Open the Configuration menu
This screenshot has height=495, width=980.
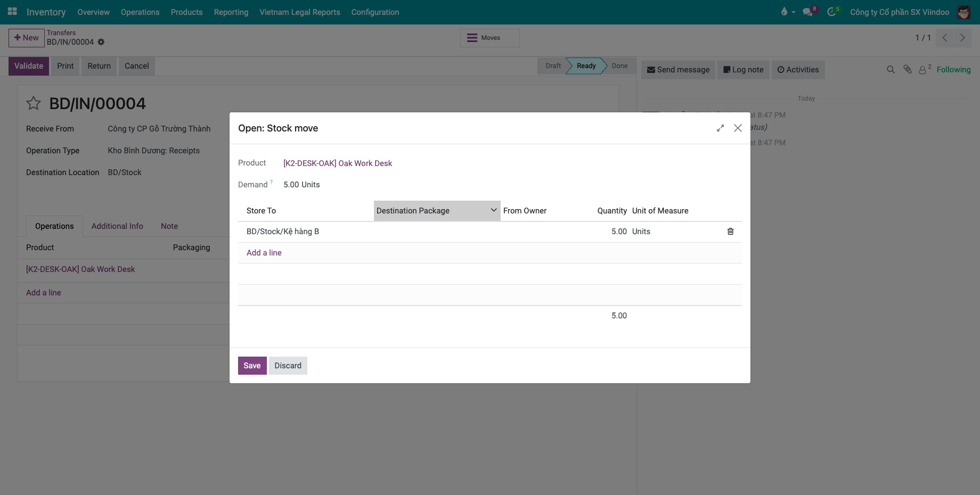click(x=375, y=12)
